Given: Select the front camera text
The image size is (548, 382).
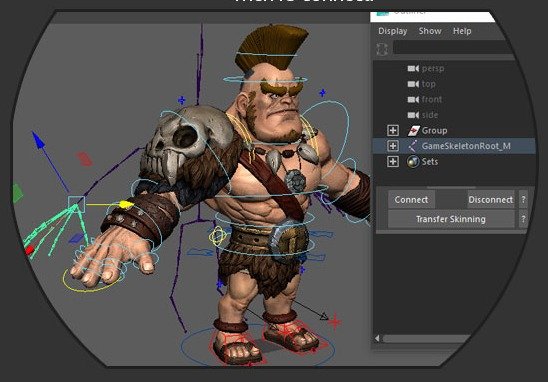Looking at the screenshot, I should [432, 100].
